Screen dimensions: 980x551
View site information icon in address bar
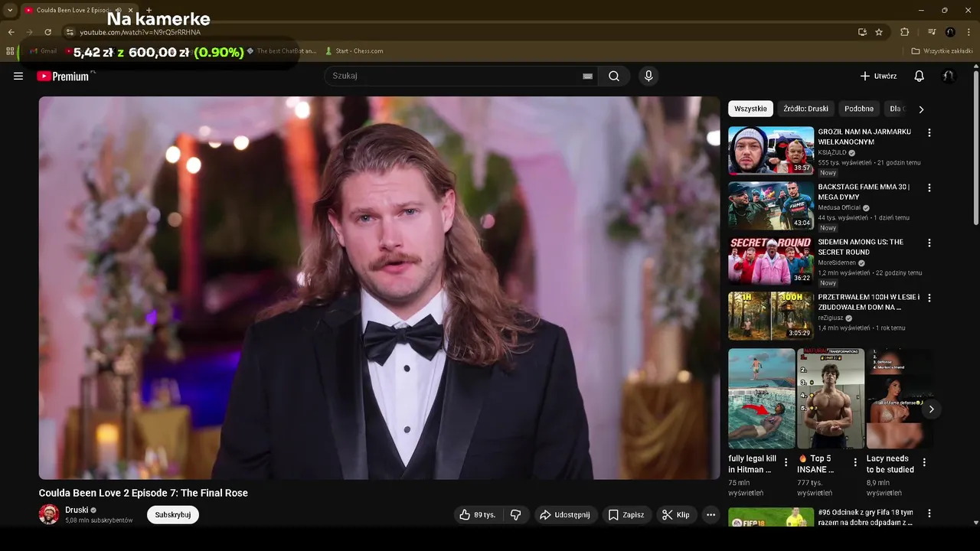70,32
